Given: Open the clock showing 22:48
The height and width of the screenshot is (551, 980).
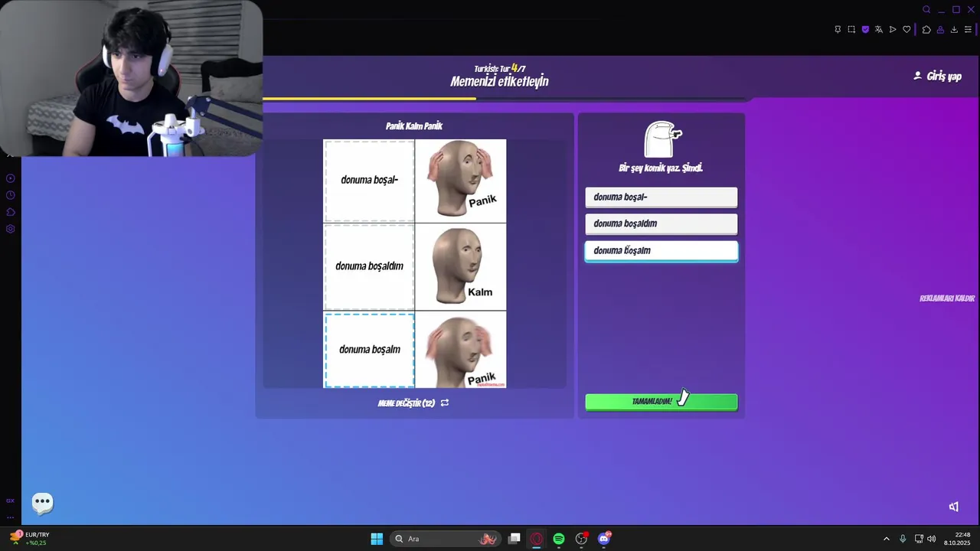Looking at the screenshot, I should point(957,539).
